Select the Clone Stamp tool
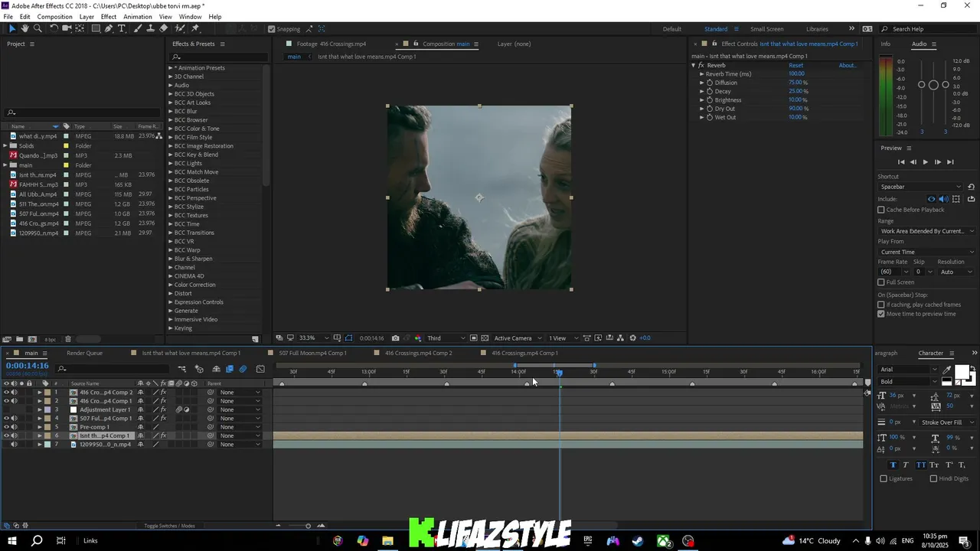This screenshot has height=551, width=980. 151,28
